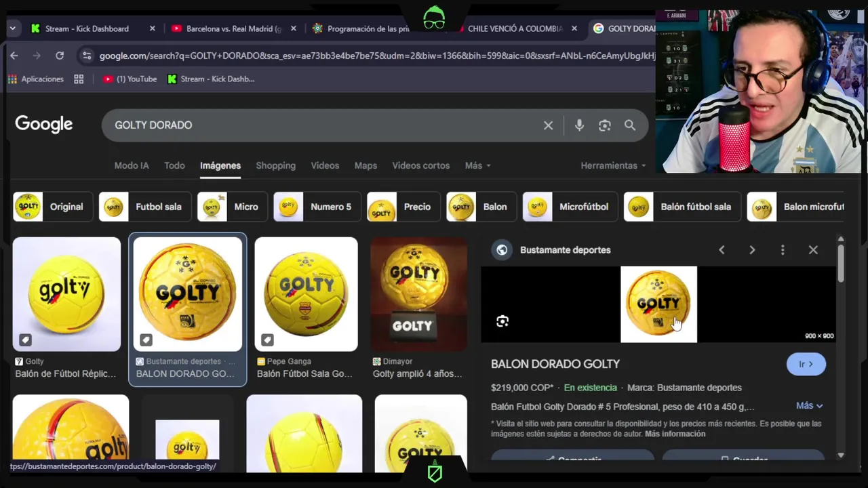Switch to the Maps tab
This screenshot has width=868, height=488.
click(366, 165)
